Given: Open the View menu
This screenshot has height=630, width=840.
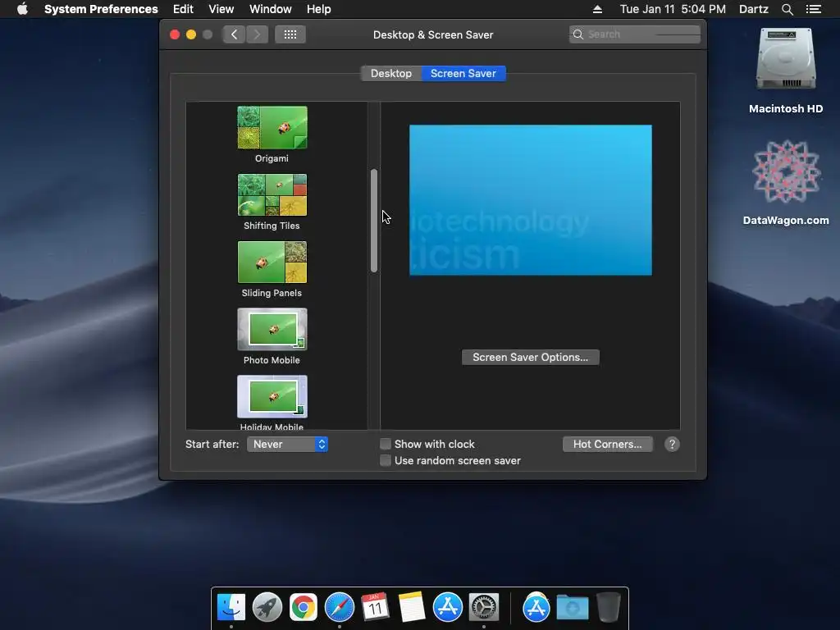Looking at the screenshot, I should pos(221,9).
